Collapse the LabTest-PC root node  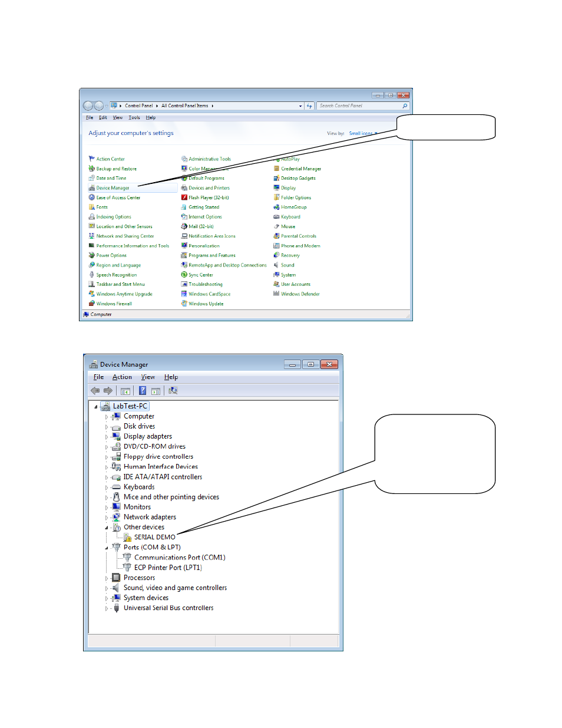(x=96, y=406)
